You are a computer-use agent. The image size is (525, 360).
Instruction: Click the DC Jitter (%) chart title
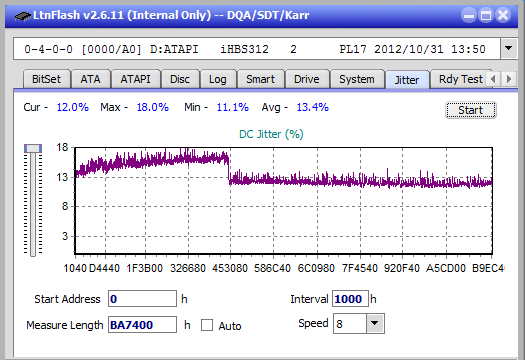coord(271,134)
